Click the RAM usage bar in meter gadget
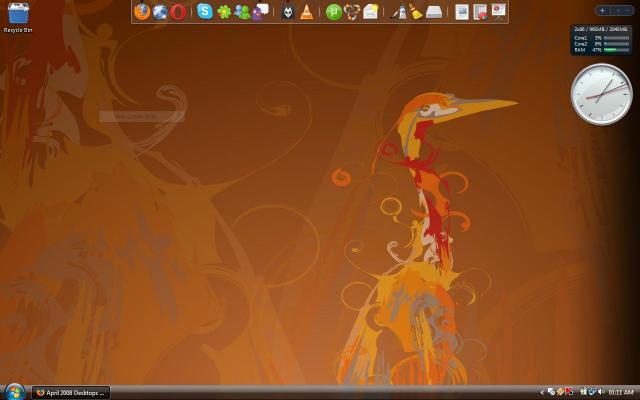 pyautogui.click(x=616, y=50)
